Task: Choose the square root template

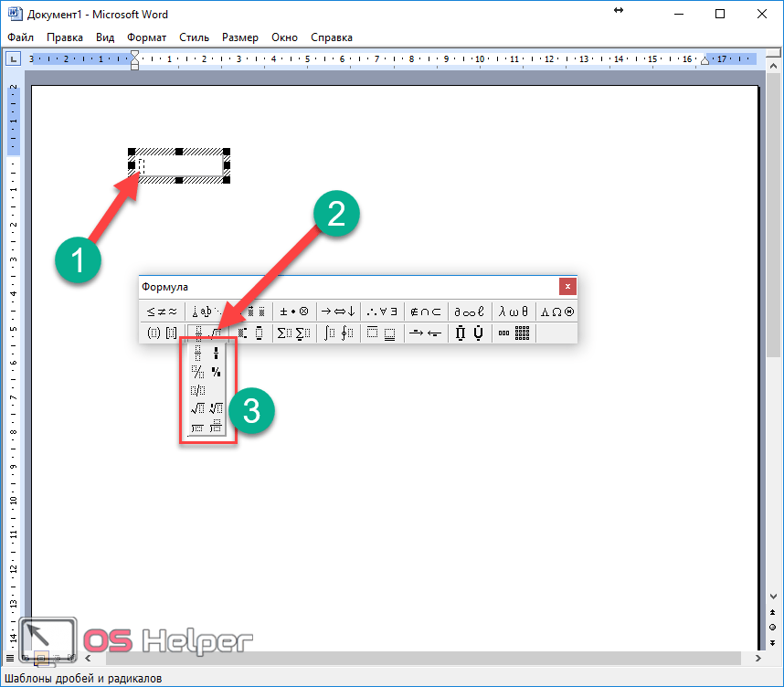Action: tap(196, 407)
